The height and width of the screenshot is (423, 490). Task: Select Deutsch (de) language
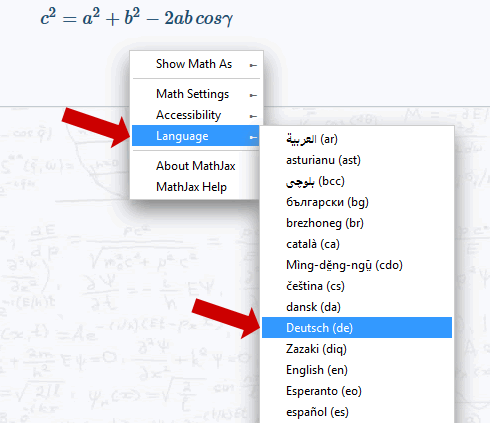click(357, 328)
